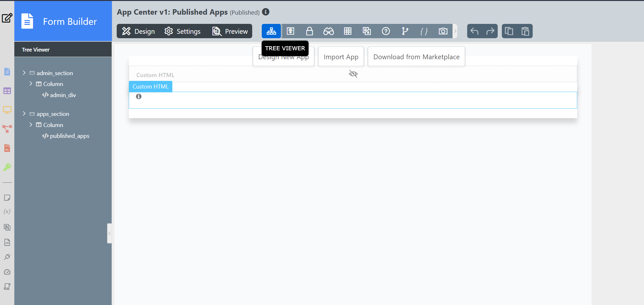Switch to the Design tab
Image resolution: width=644 pixels, height=305 pixels.
[x=138, y=31]
